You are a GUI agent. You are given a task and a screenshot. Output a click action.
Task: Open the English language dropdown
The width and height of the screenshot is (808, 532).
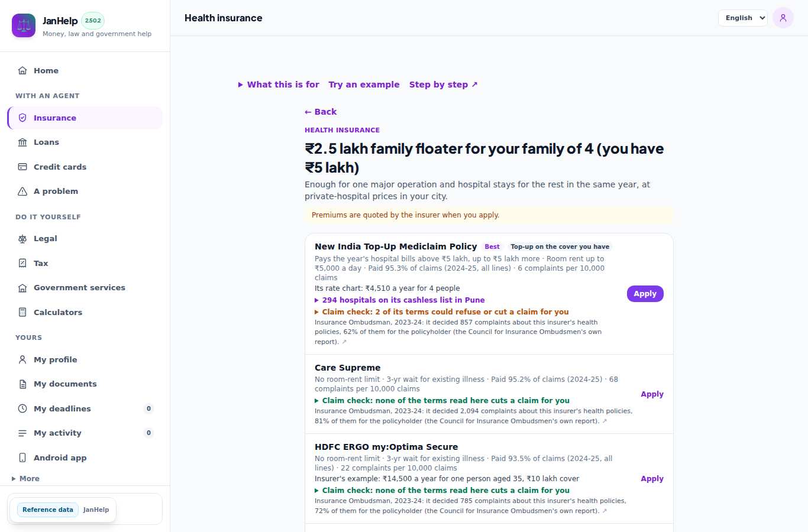pyautogui.click(x=743, y=18)
